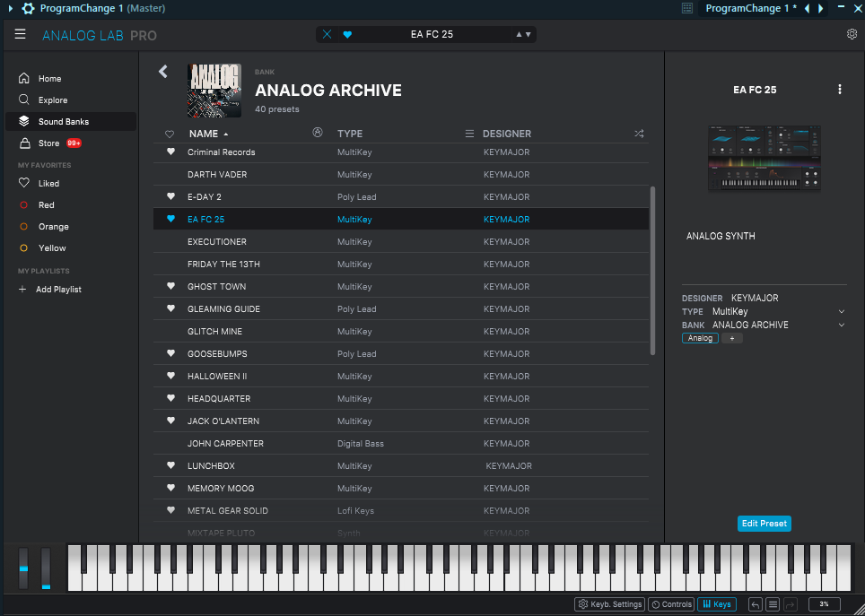
Task: Click the Edit Preset button
Action: coord(764,524)
